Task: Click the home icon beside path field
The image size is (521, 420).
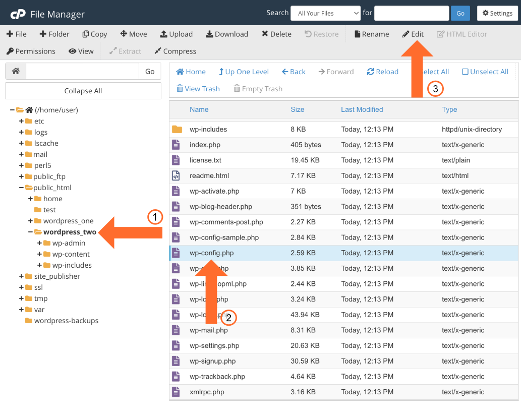Action: click(x=16, y=72)
